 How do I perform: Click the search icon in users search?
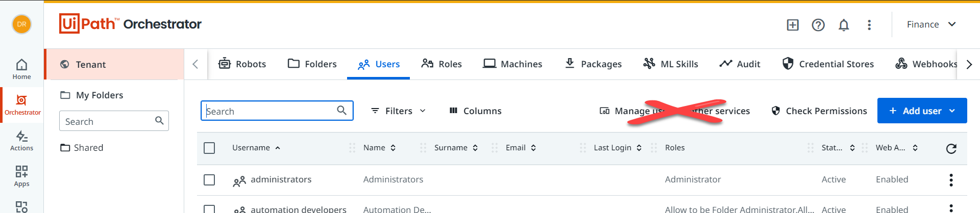(342, 110)
